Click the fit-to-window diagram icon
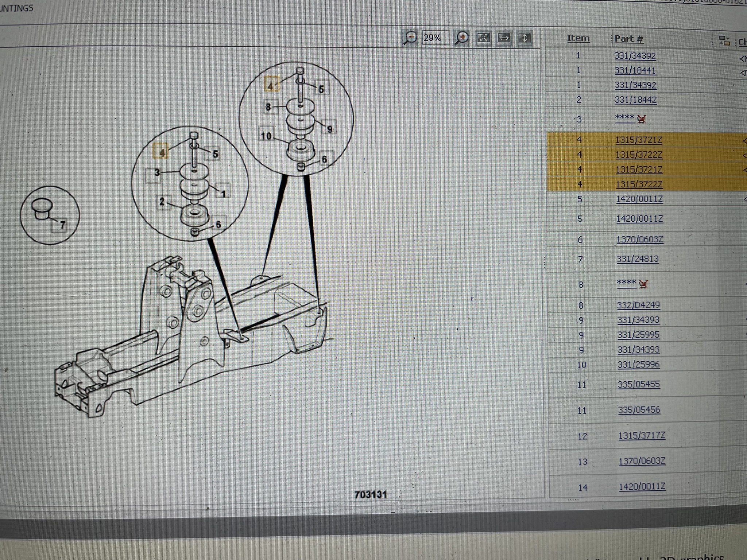This screenshot has height=560, width=747. coord(484,38)
